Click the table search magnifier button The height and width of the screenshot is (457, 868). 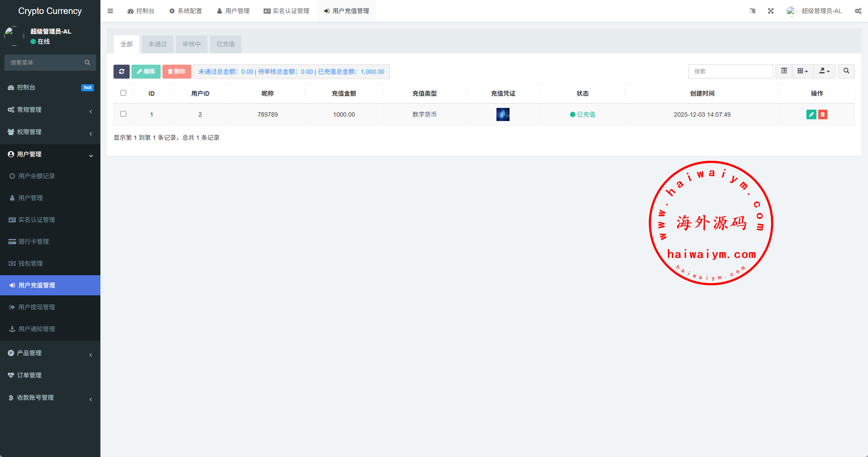coord(846,71)
